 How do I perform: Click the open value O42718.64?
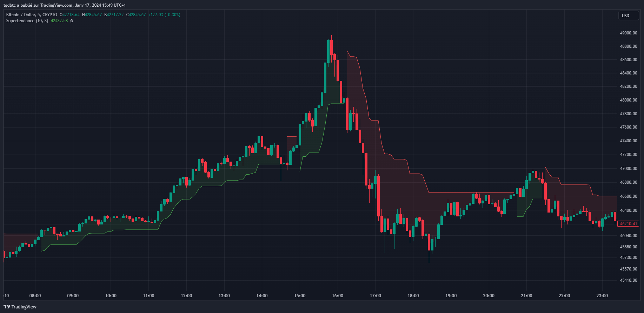pos(69,15)
